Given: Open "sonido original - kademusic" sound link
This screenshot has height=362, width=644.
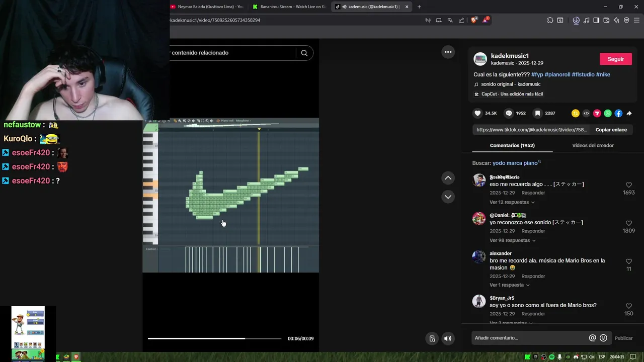Looking at the screenshot, I should (511, 84).
